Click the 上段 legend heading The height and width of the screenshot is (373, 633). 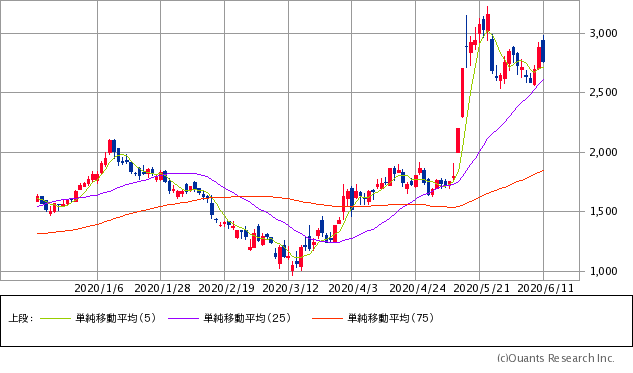tap(20, 318)
